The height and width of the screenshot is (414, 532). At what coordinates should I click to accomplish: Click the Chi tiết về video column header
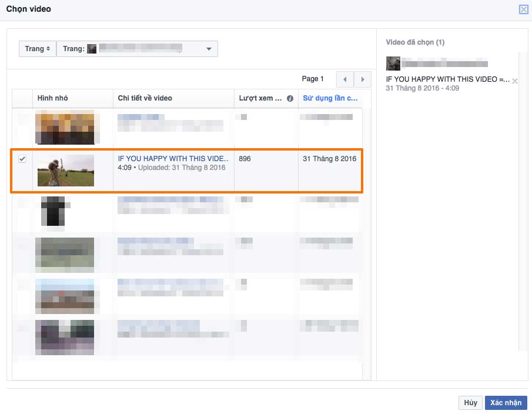pos(145,98)
